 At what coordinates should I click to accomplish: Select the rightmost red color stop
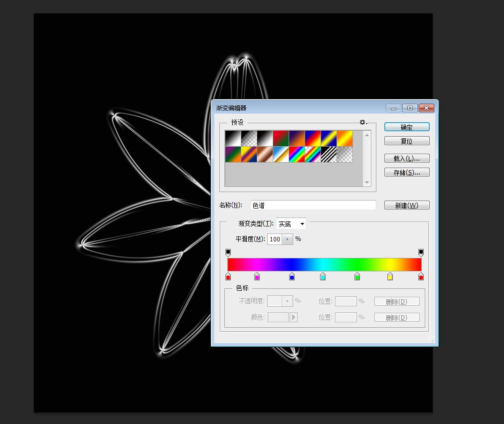(421, 276)
